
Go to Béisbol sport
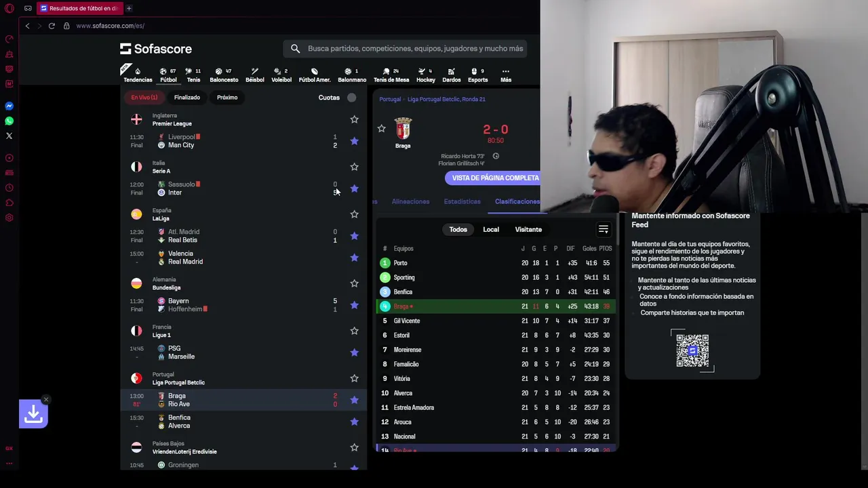click(255, 75)
